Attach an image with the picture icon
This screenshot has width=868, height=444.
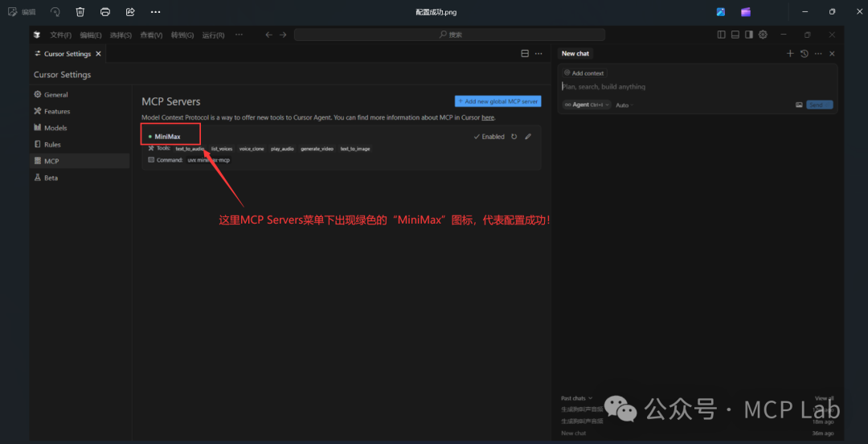[x=800, y=105]
